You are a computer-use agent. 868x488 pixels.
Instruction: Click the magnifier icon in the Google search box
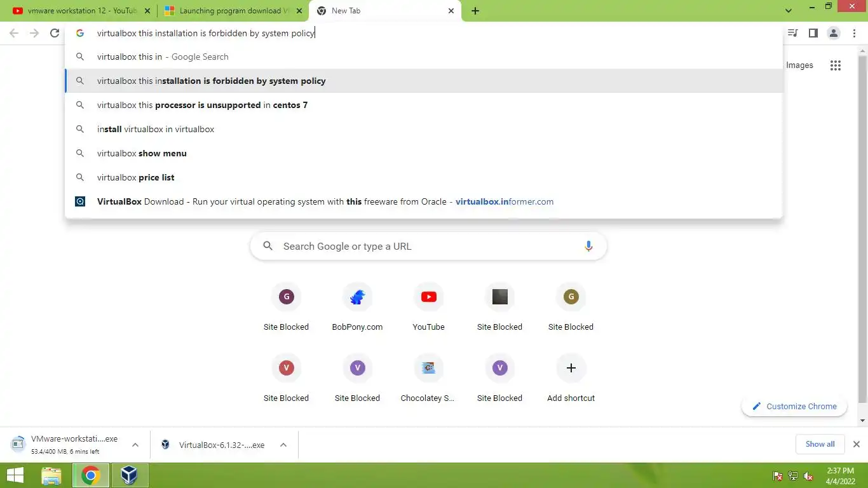[268, 247]
